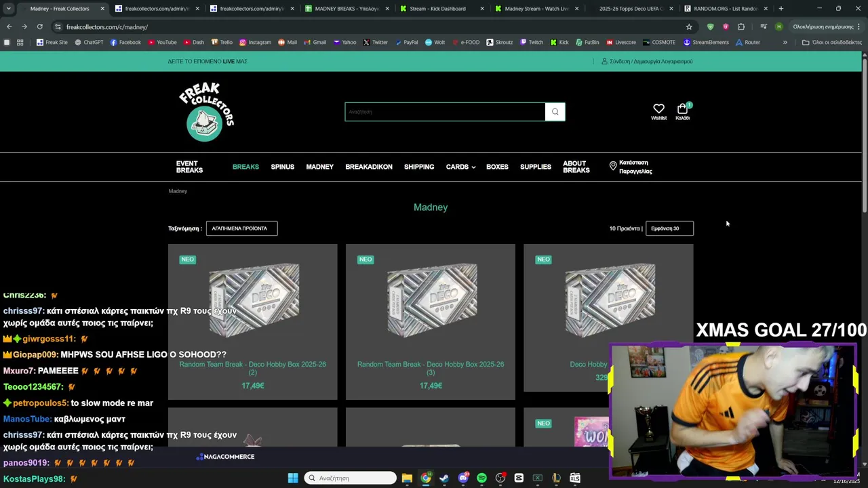868x488 pixels.
Task: Switch to 2025-26 Topps Deco UEFA tab
Action: click(630, 9)
